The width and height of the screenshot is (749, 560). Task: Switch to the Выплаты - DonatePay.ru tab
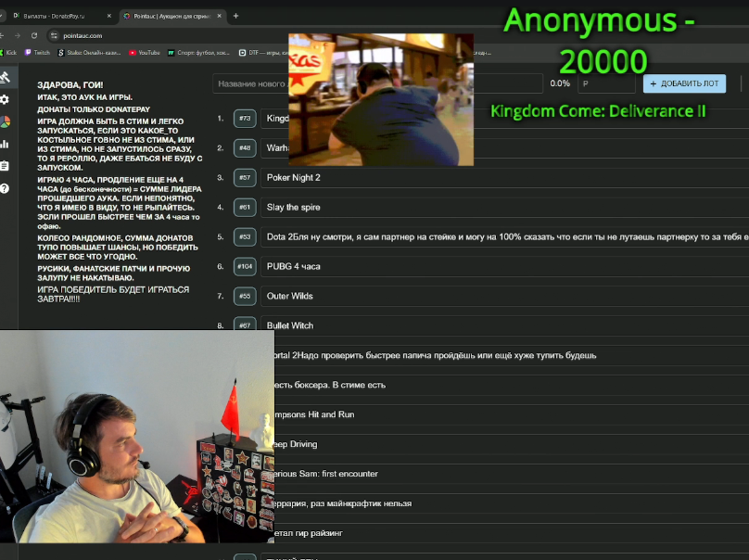click(62, 16)
